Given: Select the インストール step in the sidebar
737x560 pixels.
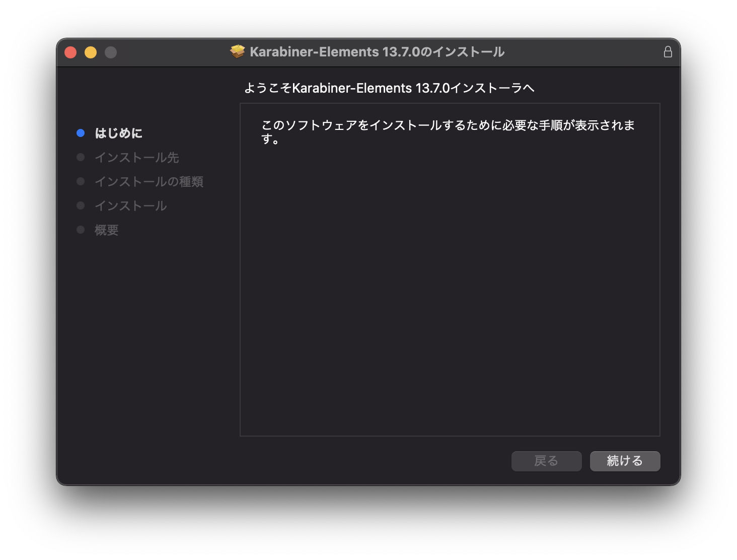Looking at the screenshot, I should pyautogui.click(x=131, y=205).
